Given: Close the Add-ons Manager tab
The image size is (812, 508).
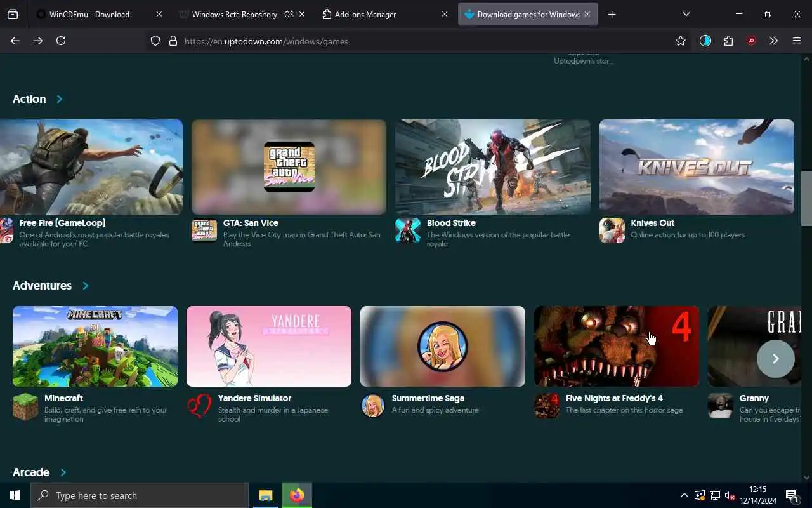Looking at the screenshot, I should pos(445,14).
